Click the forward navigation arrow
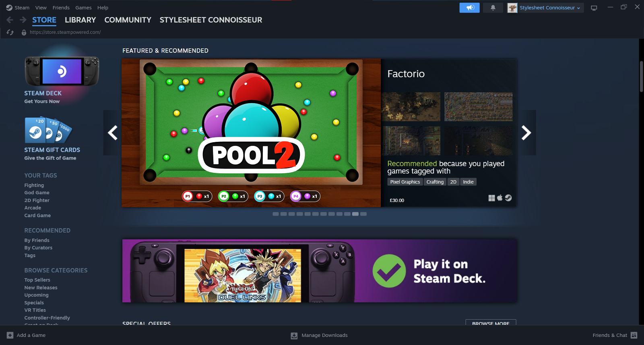The height and width of the screenshot is (345, 644). 23,20
